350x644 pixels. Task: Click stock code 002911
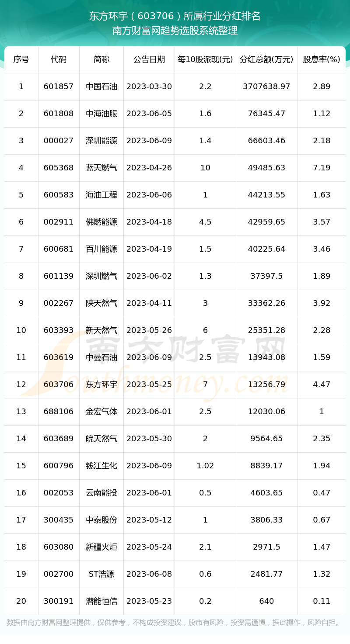(59, 222)
